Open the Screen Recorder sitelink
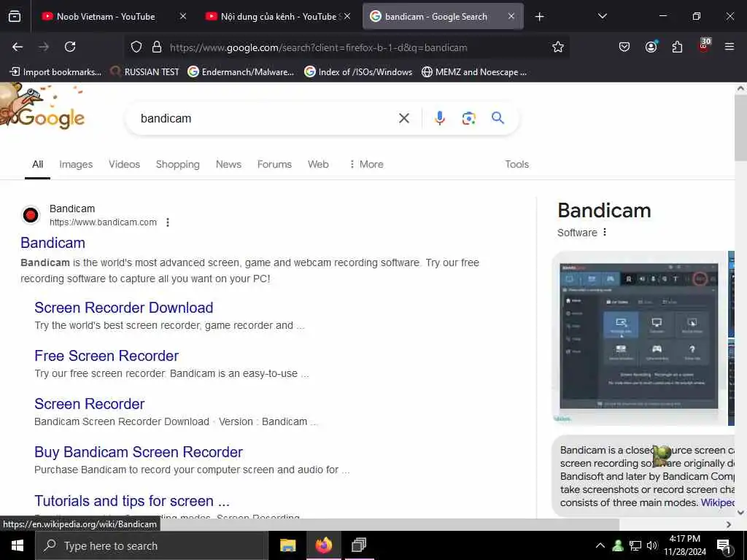Image resolution: width=747 pixels, height=560 pixels. click(90, 404)
